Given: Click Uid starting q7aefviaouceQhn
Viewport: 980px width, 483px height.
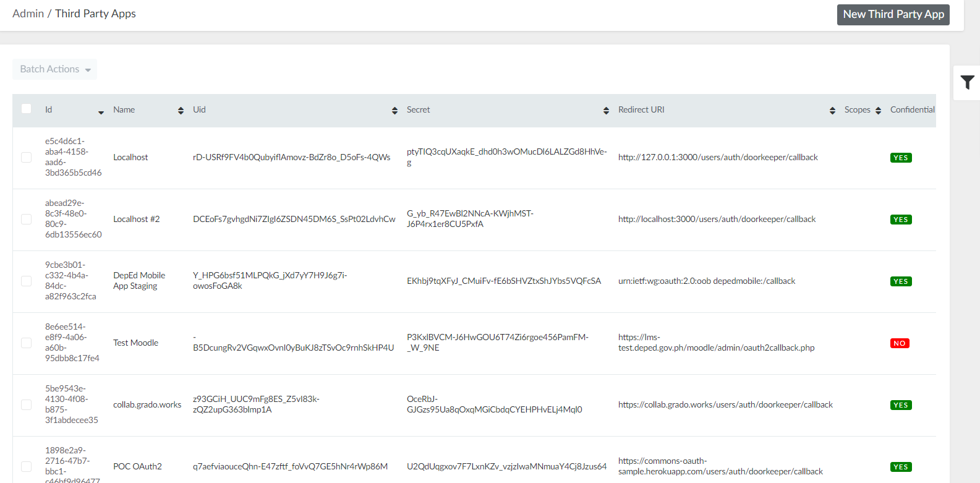Looking at the screenshot, I should pos(290,466).
